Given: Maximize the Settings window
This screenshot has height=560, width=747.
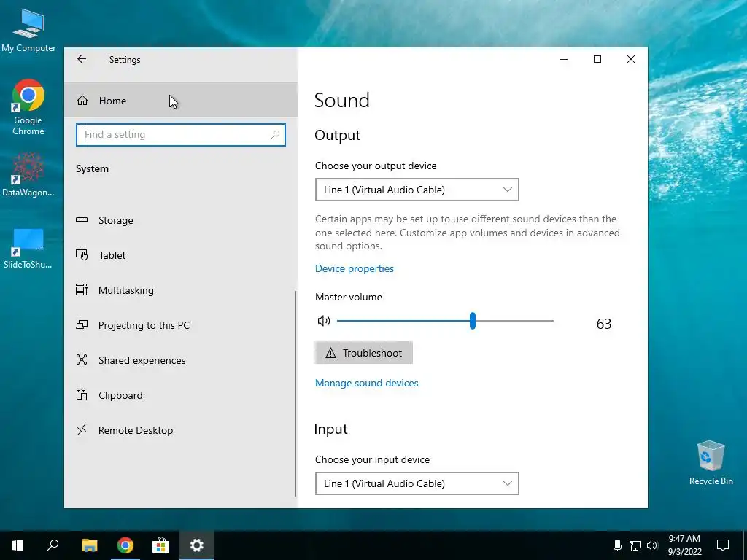Looking at the screenshot, I should click(597, 59).
